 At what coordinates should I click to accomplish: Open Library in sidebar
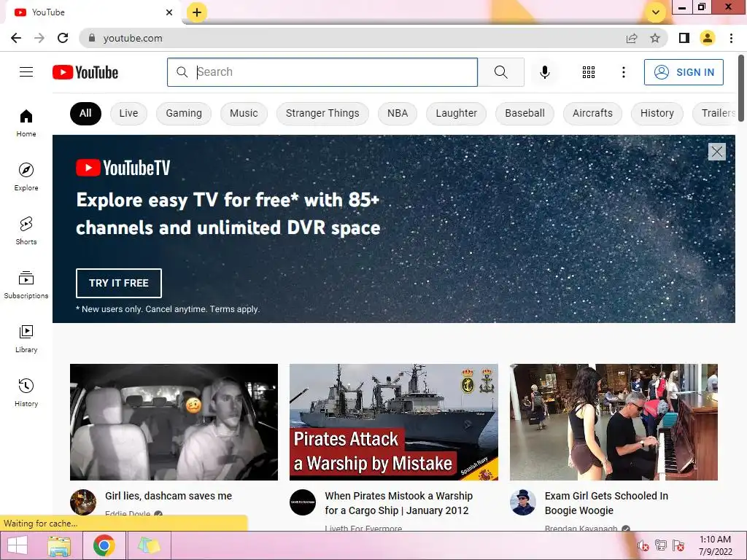(x=26, y=338)
